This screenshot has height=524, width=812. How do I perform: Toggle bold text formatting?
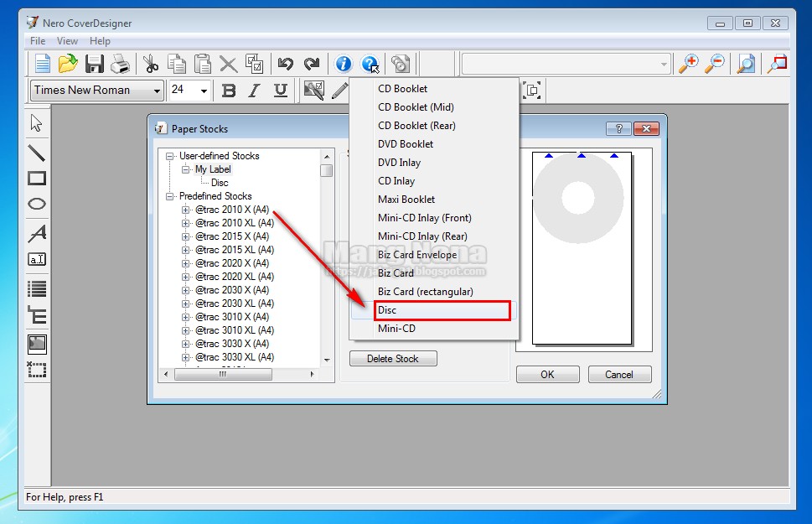point(228,90)
